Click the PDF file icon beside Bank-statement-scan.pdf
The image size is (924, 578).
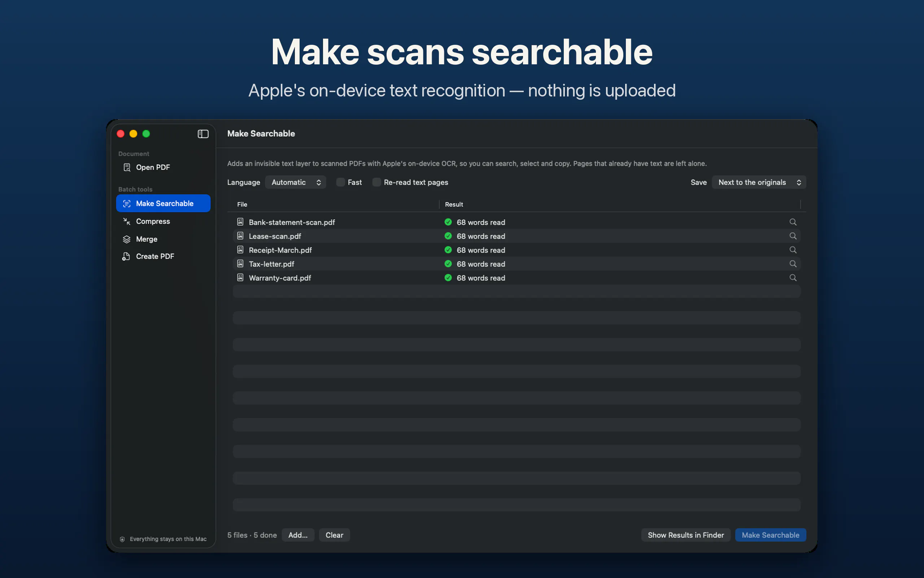240,222
